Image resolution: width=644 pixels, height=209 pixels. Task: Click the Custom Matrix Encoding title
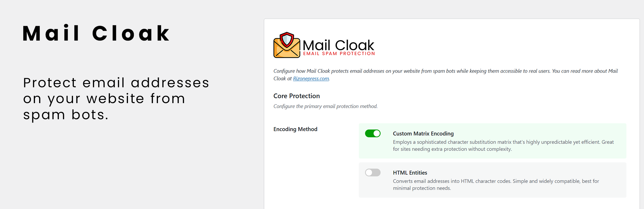click(x=423, y=134)
